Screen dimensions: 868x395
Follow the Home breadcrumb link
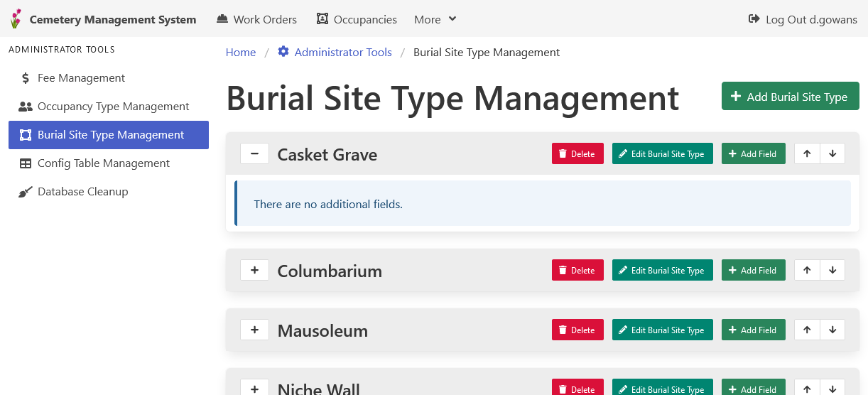pyautogui.click(x=241, y=53)
